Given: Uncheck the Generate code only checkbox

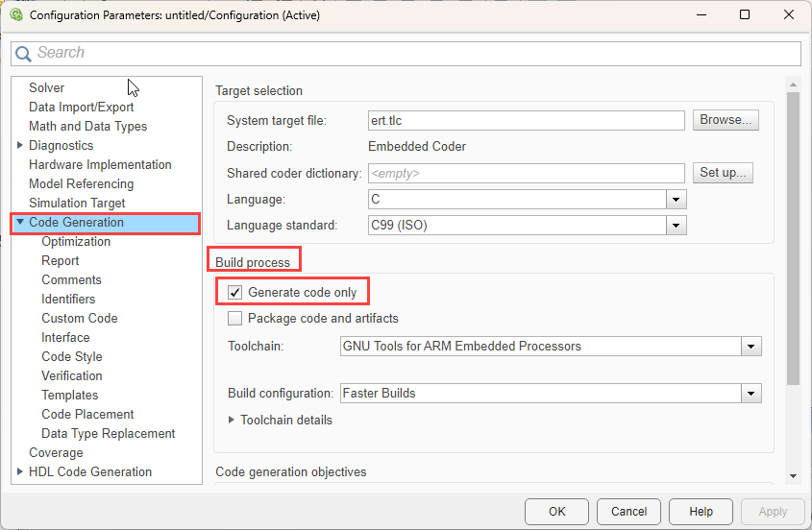Looking at the screenshot, I should click(x=234, y=292).
